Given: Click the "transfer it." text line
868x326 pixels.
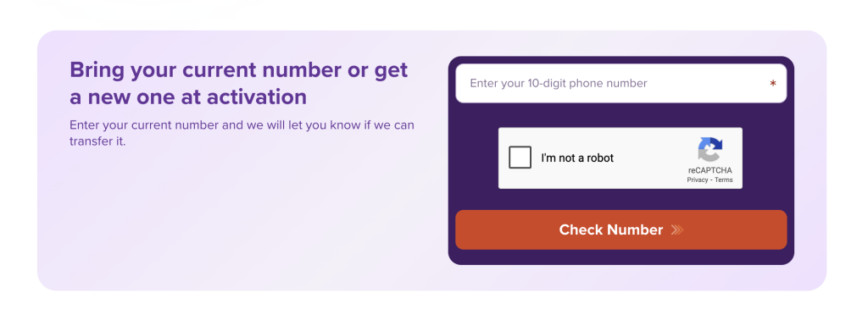Looking at the screenshot, I should coord(97,141).
